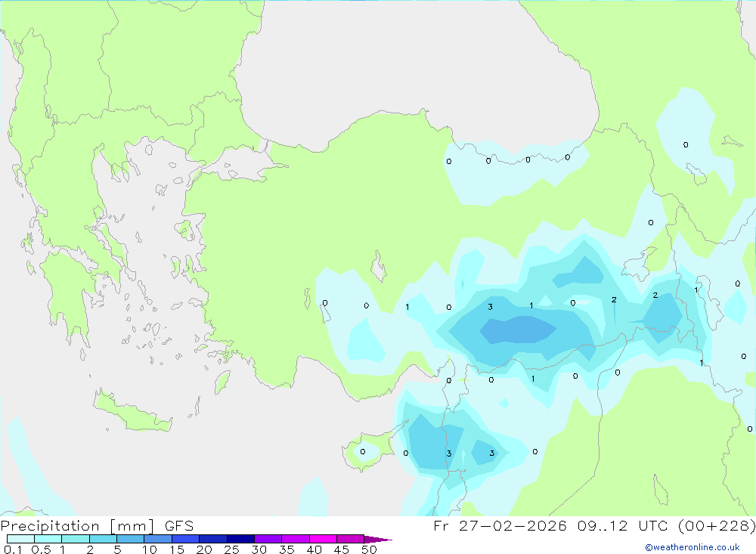756x554 pixels.
Task: Click the '10' legend scale label
Action: pos(149,549)
